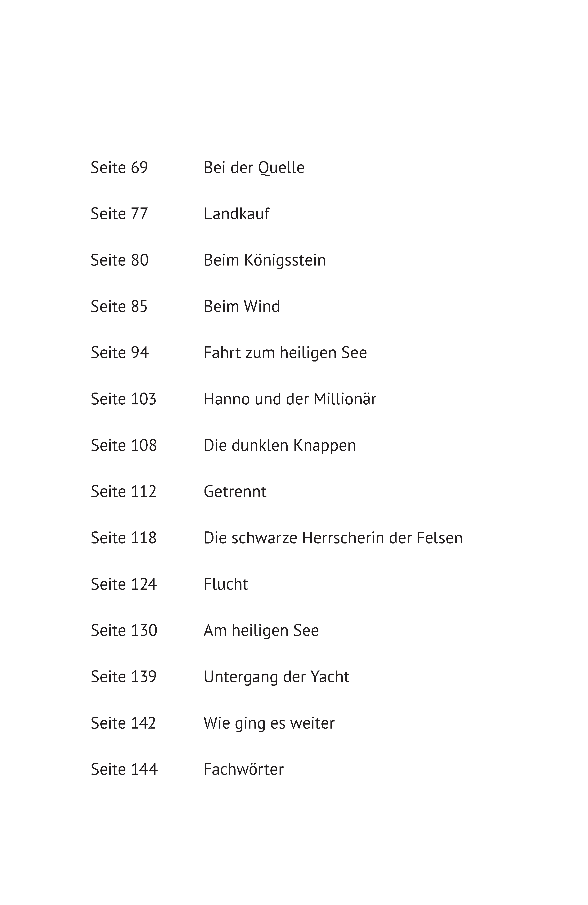Image resolution: width=588 pixels, height=905 pixels.
Task: Jump to 'Die dunklen Knappen'
Action: point(280,446)
